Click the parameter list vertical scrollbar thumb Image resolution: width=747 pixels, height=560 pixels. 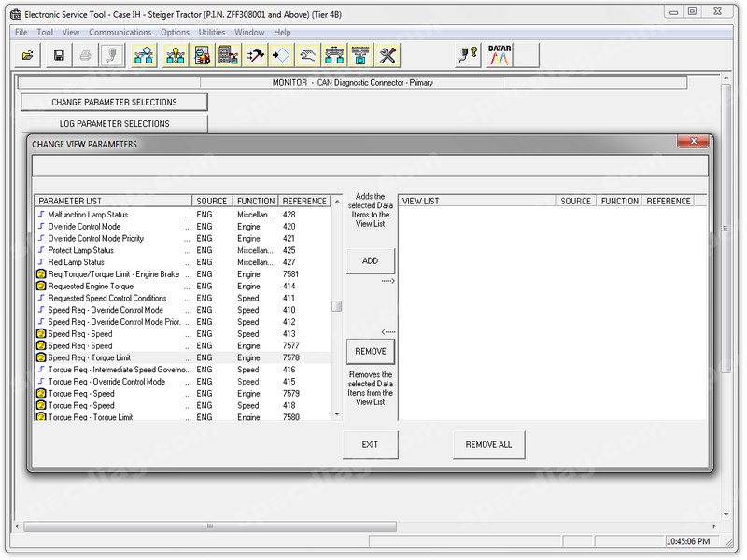pyautogui.click(x=336, y=305)
